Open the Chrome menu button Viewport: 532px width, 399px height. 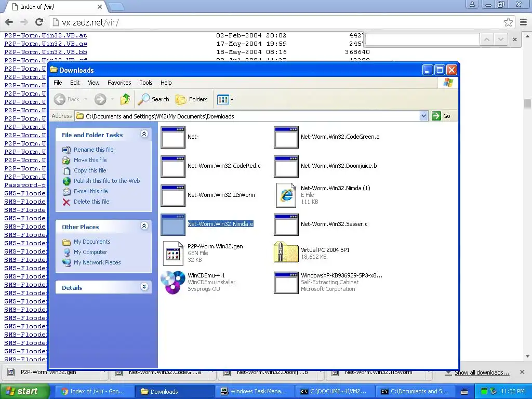pos(524,22)
